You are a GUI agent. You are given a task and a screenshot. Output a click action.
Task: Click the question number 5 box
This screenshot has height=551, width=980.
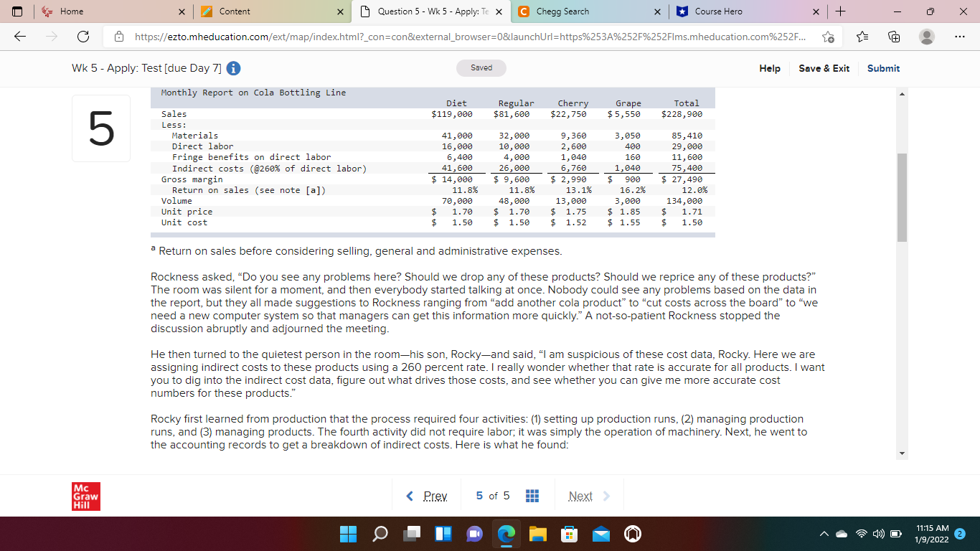[101, 128]
